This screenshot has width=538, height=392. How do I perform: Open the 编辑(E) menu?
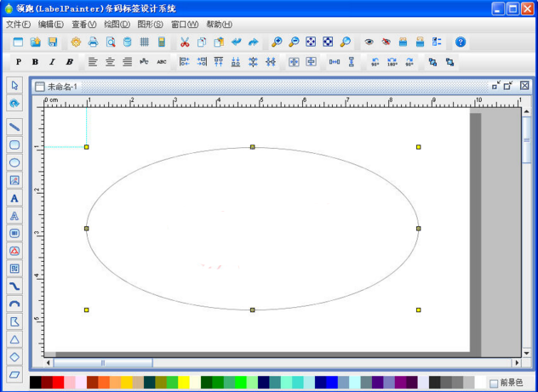[x=51, y=25]
